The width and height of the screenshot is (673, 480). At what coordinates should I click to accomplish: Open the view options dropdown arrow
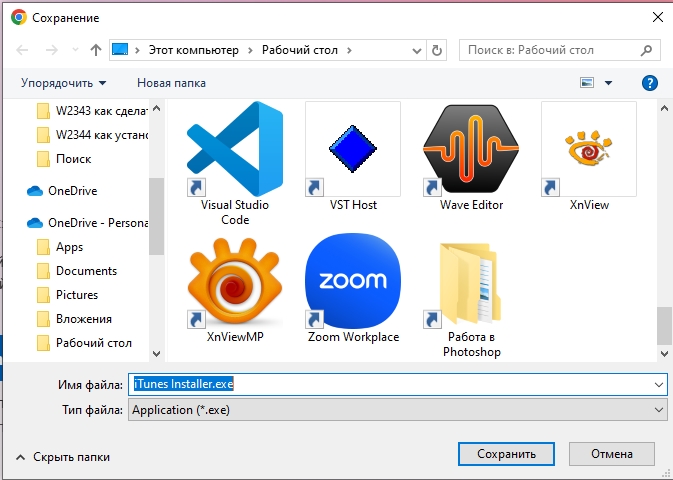(x=608, y=83)
